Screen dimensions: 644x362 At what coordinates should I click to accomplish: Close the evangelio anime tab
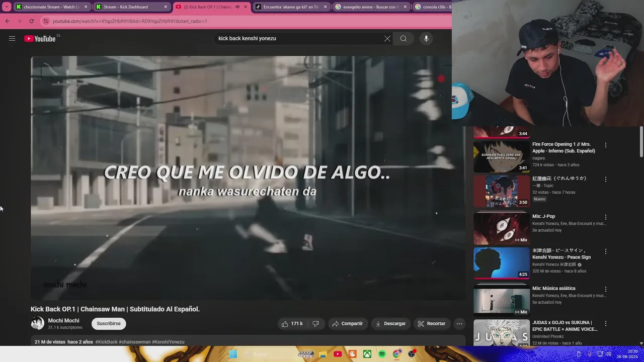[x=405, y=7]
